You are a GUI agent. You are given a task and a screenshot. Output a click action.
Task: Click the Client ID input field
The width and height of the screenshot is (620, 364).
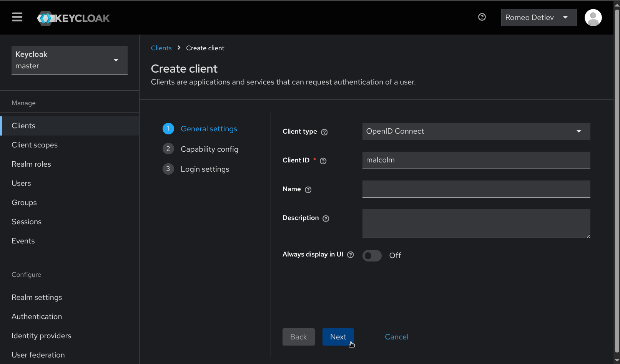point(476,160)
